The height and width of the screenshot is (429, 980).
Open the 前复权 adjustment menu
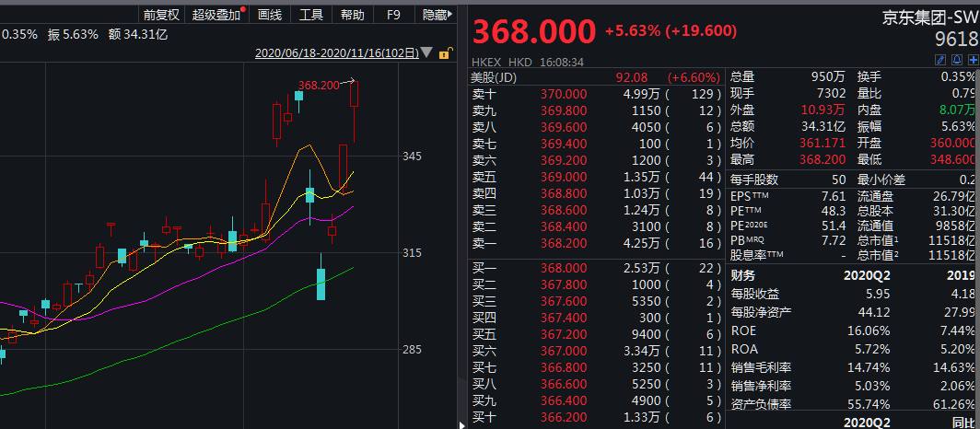(161, 15)
